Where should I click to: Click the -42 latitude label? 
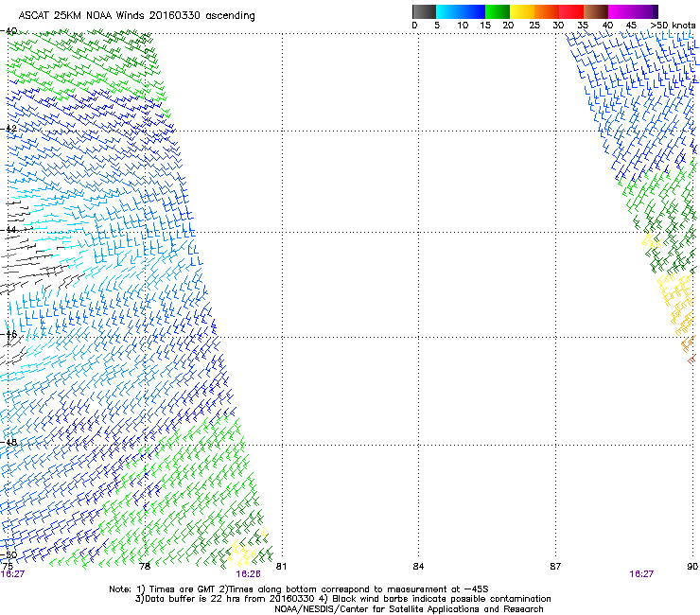coord(9,129)
